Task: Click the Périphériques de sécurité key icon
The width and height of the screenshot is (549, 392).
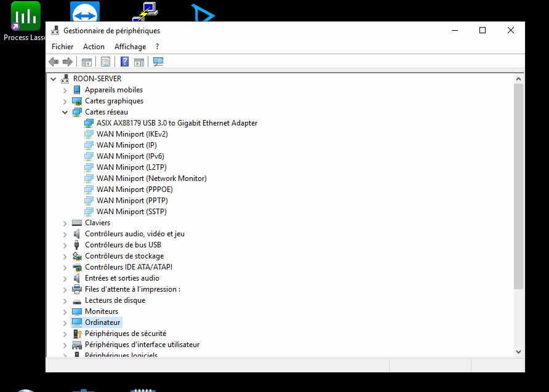Action: (x=77, y=334)
